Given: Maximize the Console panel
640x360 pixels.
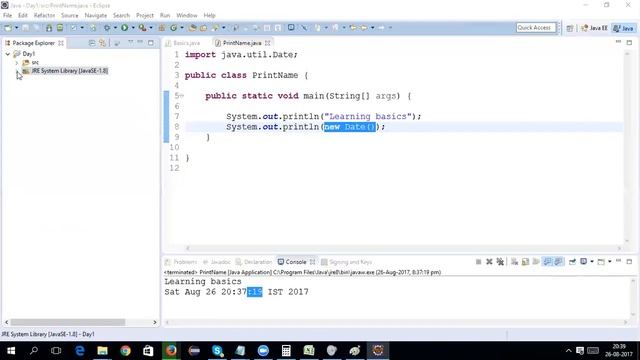Looking at the screenshot, I should coord(629,261).
